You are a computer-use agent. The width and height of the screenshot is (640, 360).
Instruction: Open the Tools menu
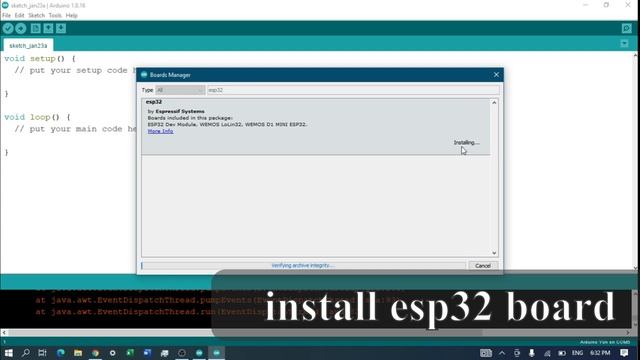(55, 16)
